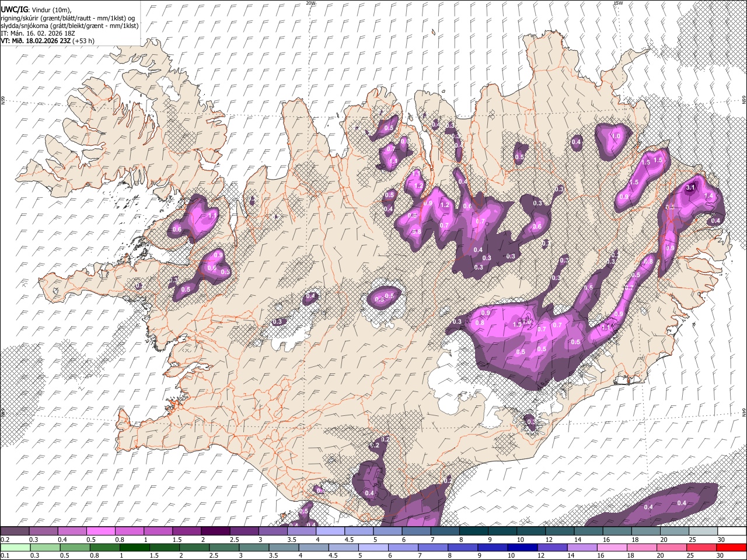Select the light purple 14 swatch in lower legend

coord(581,547)
